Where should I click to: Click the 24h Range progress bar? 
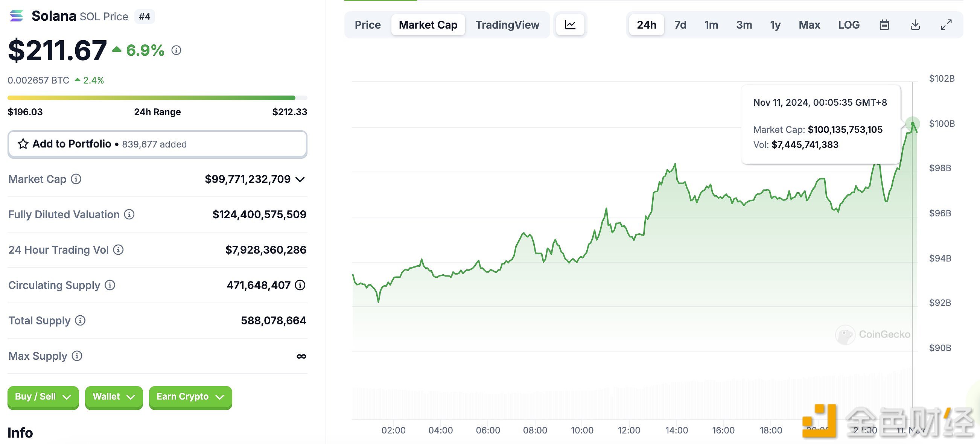click(x=157, y=98)
